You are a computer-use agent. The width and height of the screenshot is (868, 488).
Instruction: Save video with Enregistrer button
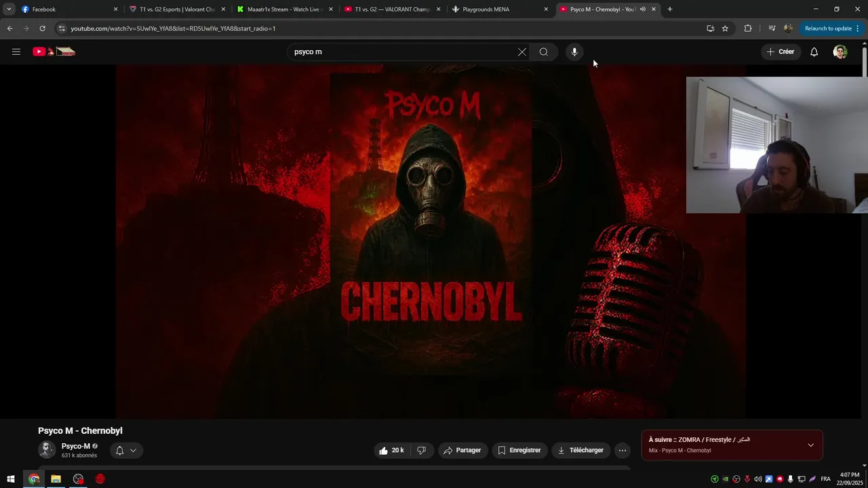coord(519,450)
